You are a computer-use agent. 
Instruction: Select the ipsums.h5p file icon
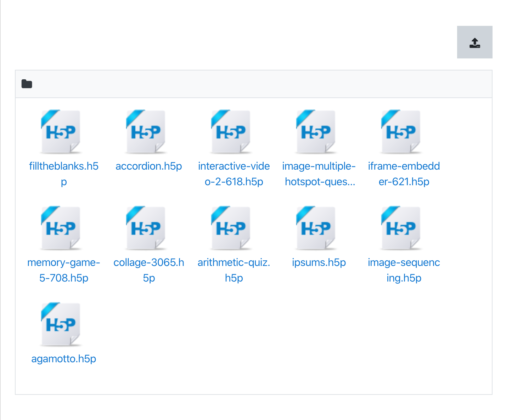click(316, 228)
